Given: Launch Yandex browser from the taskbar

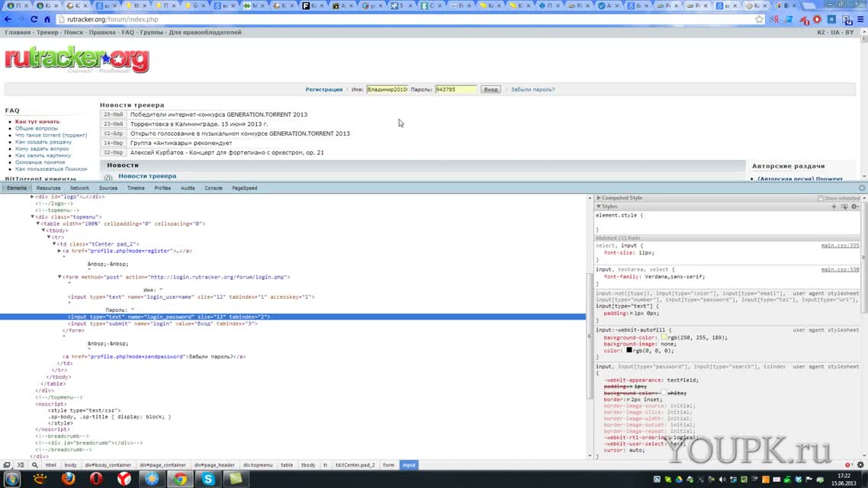Looking at the screenshot, I should coord(124,479).
